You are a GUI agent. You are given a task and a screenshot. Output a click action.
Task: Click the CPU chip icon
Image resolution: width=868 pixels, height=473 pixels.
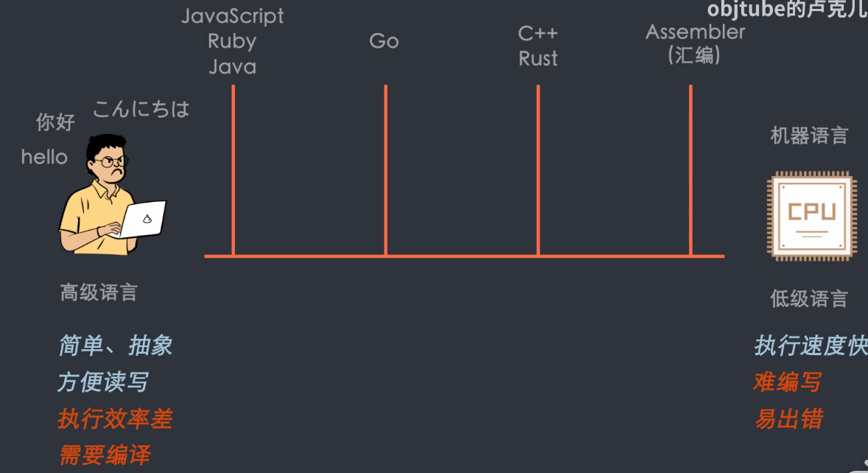click(x=811, y=217)
